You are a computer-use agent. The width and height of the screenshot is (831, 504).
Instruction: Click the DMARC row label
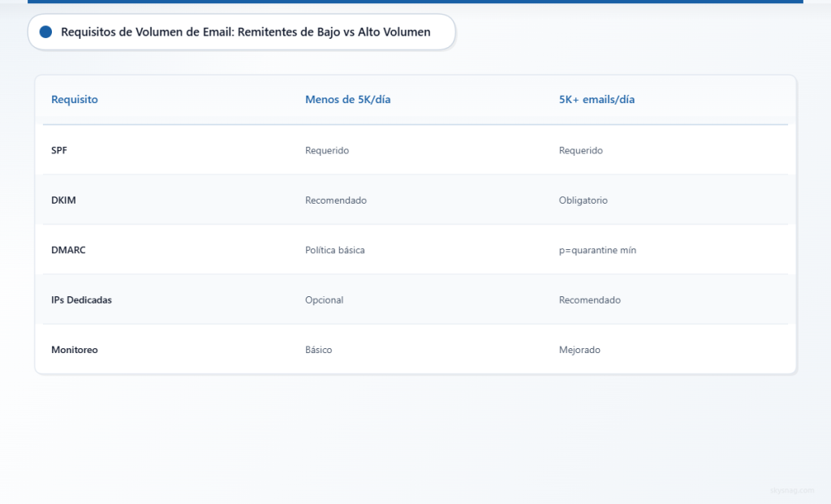[68, 250]
